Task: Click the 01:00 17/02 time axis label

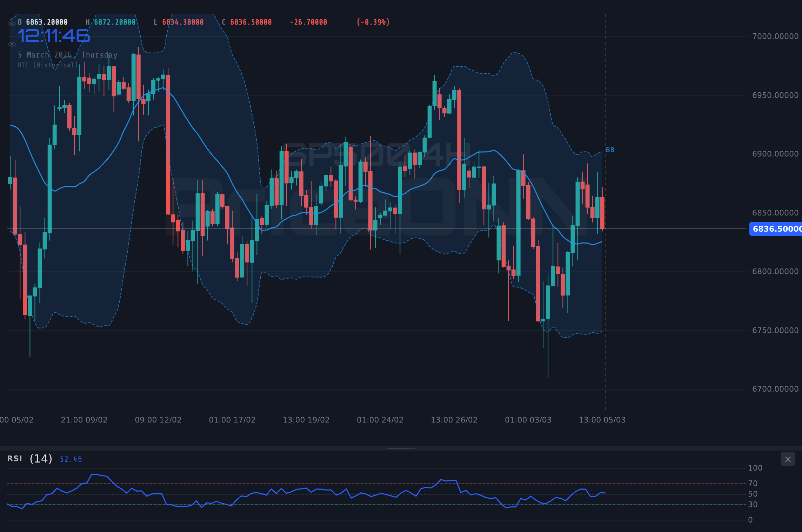Action: (x=232, y=420)
